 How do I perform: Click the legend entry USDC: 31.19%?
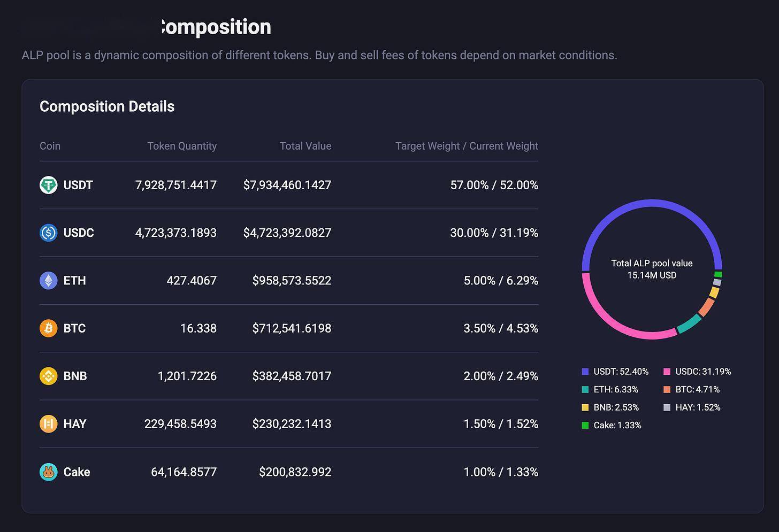[x=697, y=372]
